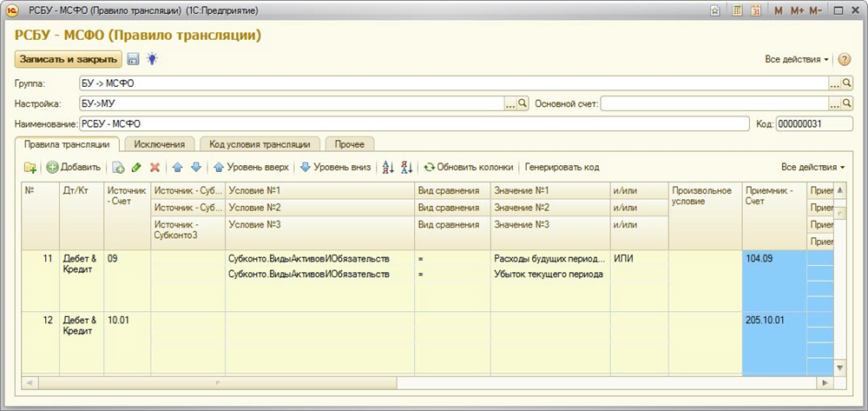Sort rows ascending with A-Z icon

tap(388, 167)
